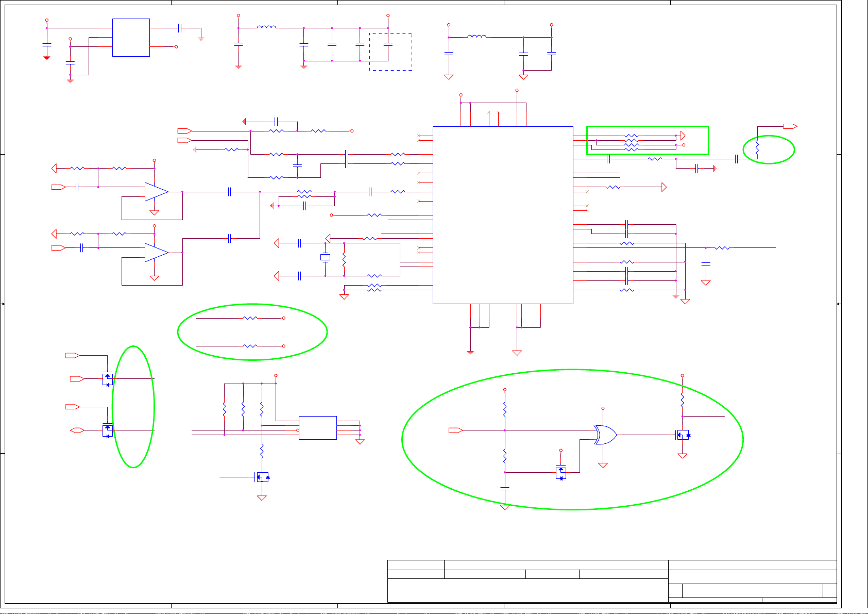
Task: Click the small blue IC box below center
Action: click(318, 428)
